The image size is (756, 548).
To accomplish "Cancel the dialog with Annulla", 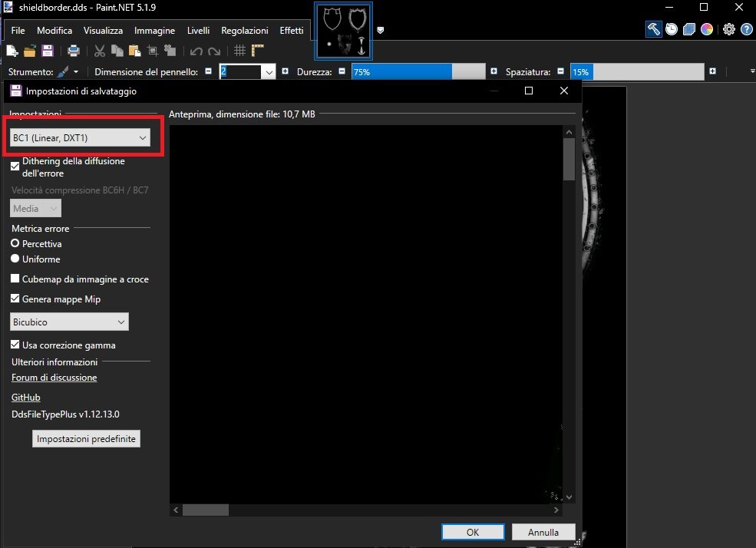I will tap(543, 532).
